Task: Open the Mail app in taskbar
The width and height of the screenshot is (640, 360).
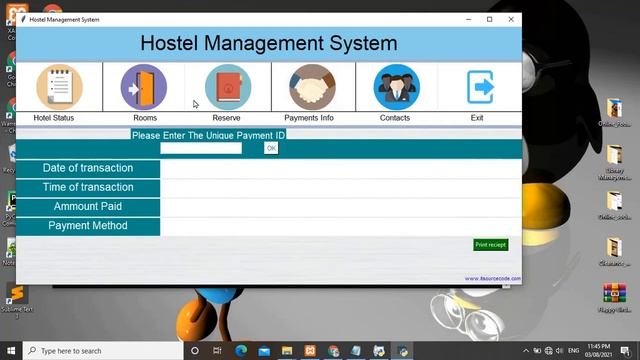Action: coord(264,351)
